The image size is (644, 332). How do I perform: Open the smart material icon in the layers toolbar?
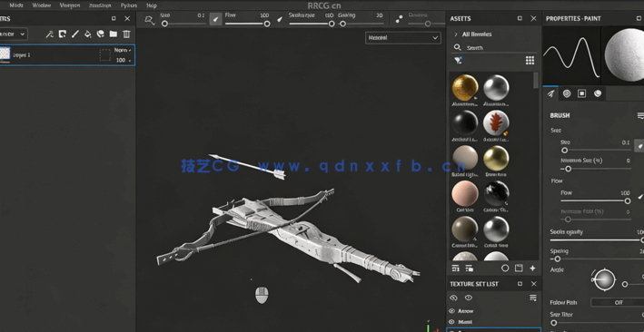pos(101,34)
